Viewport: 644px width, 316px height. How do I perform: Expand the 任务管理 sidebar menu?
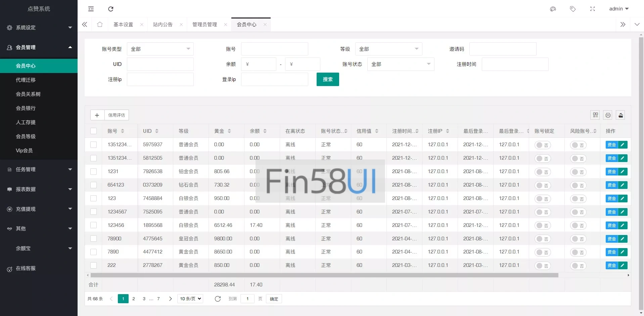pos(39,169)
